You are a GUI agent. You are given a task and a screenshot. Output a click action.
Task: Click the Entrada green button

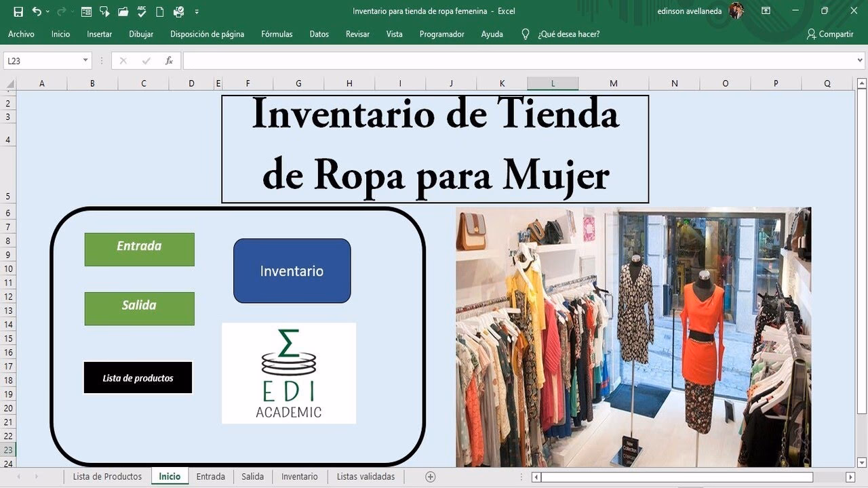pos(139,249)
